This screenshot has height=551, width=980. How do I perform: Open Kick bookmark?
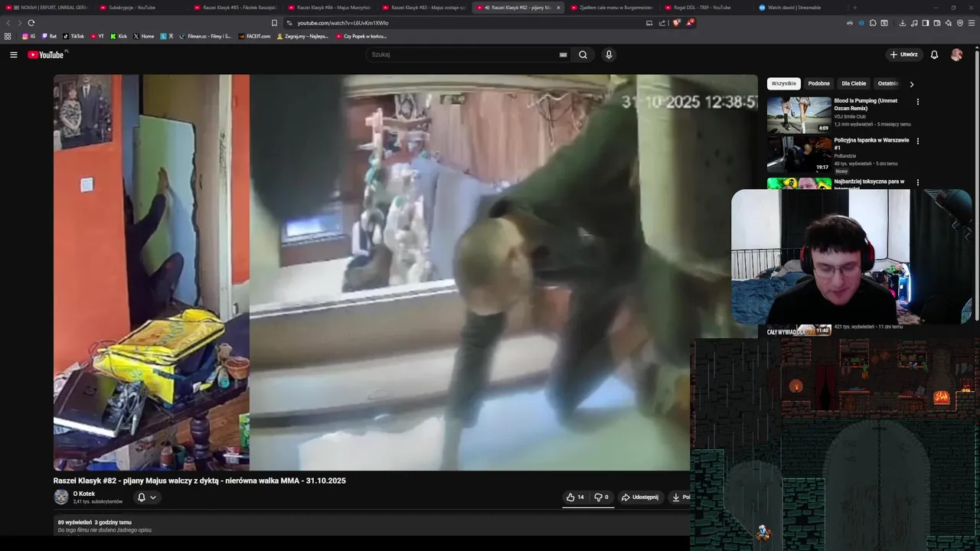tap(119, 36)
